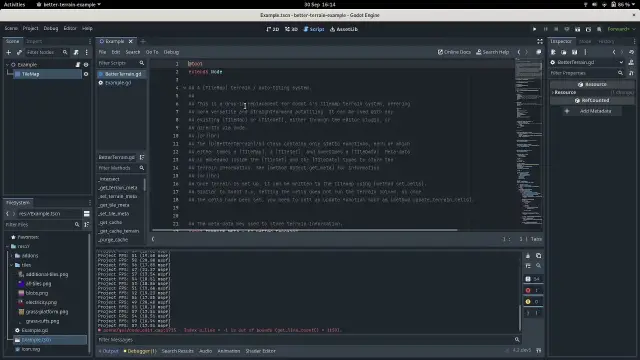Collapse the tiles folder
Screen dimensions: 640x360
(x=11, y=265)
